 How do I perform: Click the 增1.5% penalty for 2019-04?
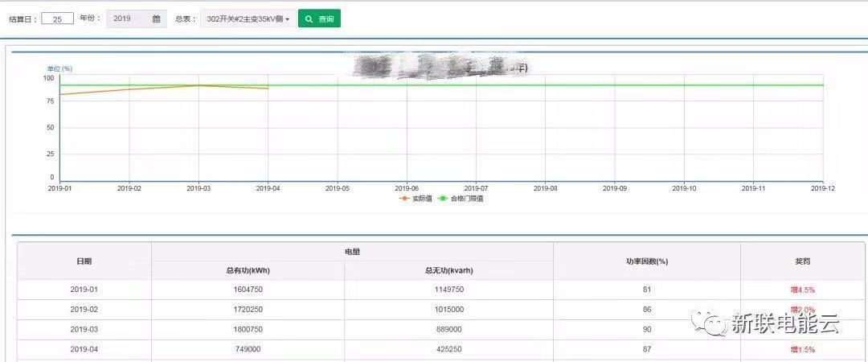click(802, 349)
